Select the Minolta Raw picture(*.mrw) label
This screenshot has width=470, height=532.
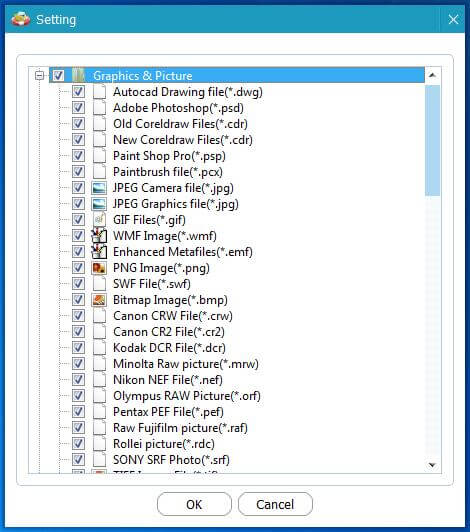tap(186, 364)
